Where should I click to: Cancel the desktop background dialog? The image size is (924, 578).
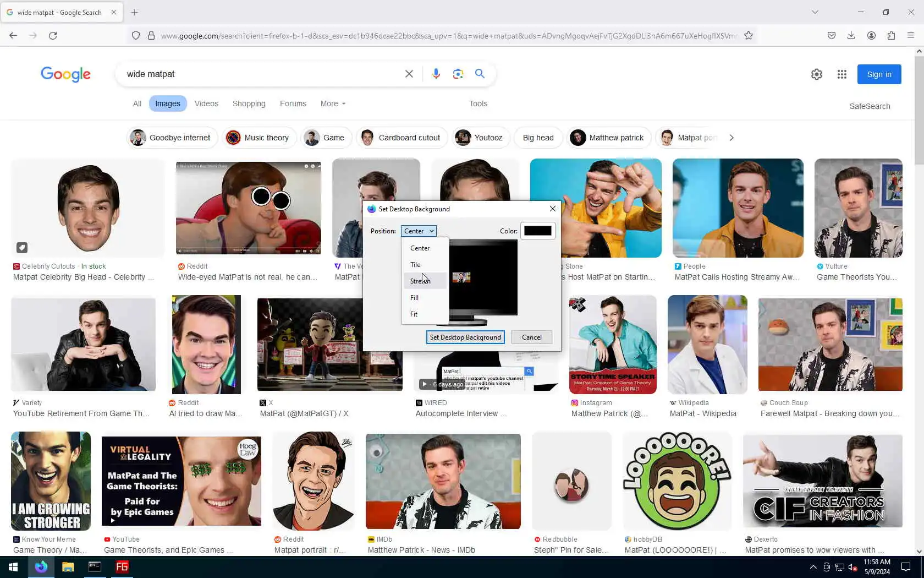click(x=532, y=337)
